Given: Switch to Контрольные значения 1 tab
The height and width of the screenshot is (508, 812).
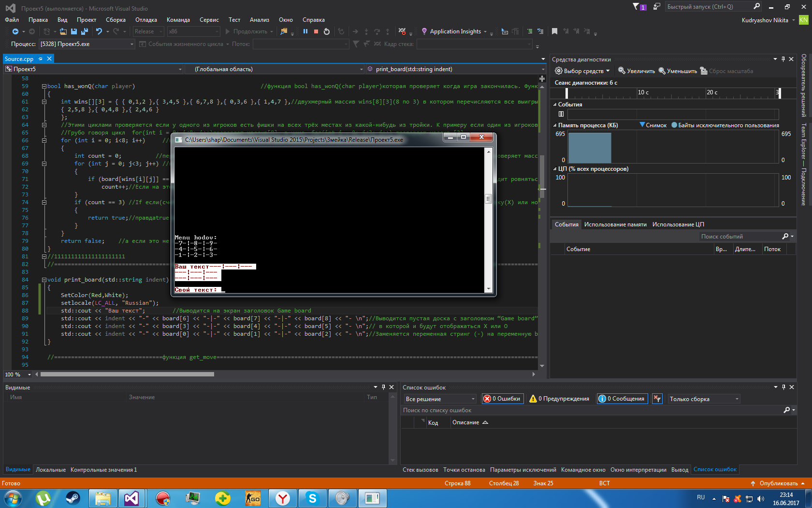Looking at the screenshot, I should point(103,470).
